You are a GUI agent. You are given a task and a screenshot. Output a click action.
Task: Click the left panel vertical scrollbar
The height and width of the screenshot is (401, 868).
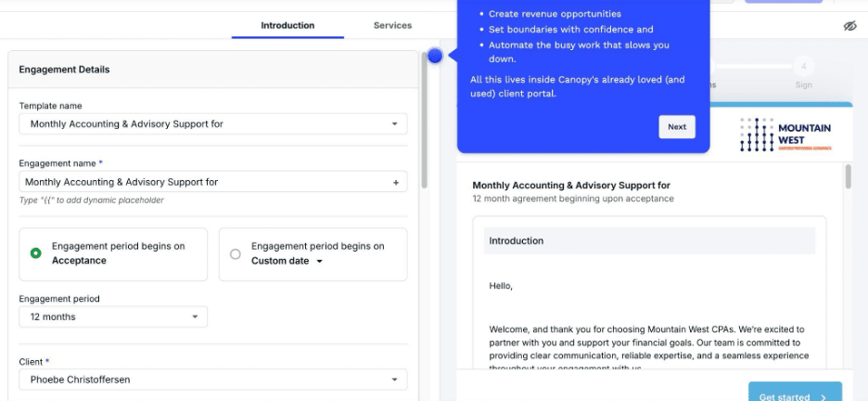tap(425, 122)
